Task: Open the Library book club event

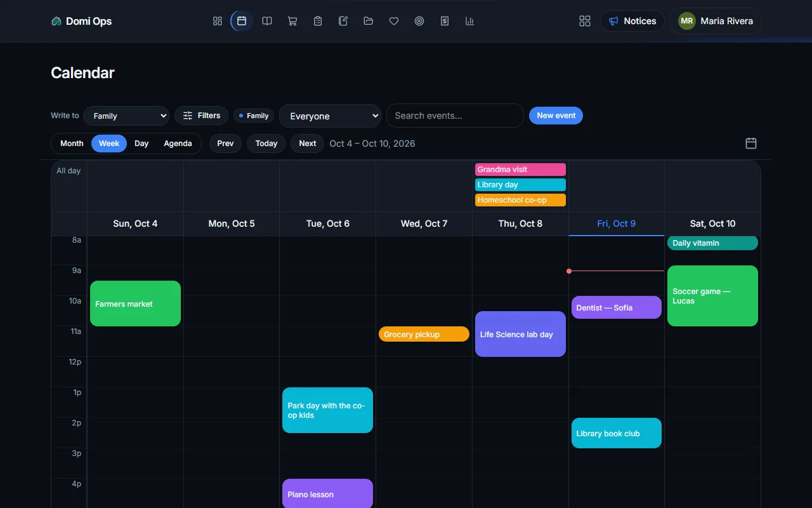Action: tap(617, 433)
